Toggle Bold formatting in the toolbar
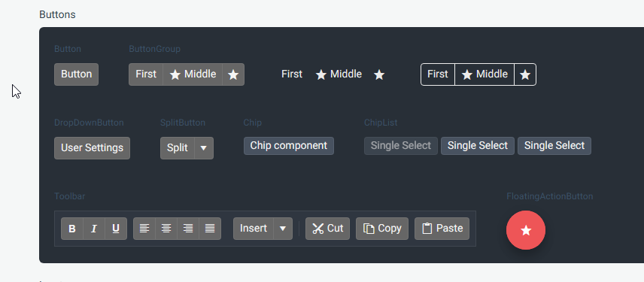This screenshot has width=644, height=282. click(x=72, y=229)
